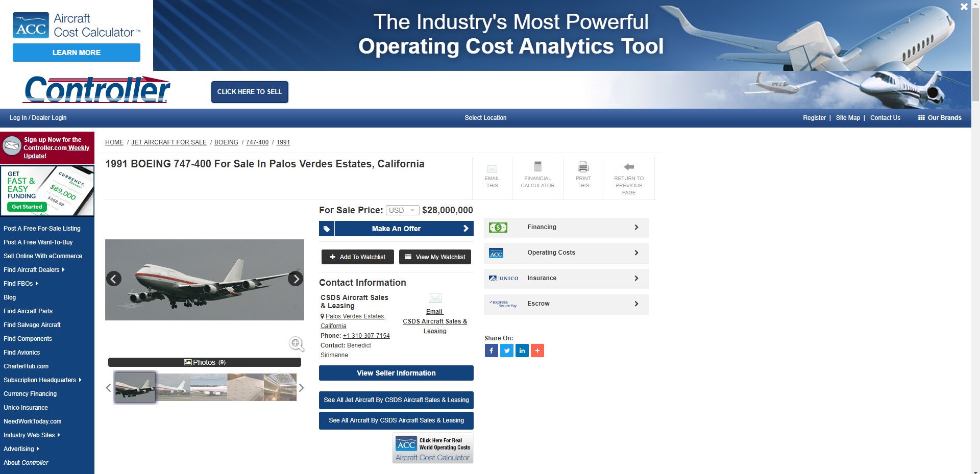Screen dimensions: 980x474
Task: Click the main Boeing 747 photo
Action: point(205,280)
